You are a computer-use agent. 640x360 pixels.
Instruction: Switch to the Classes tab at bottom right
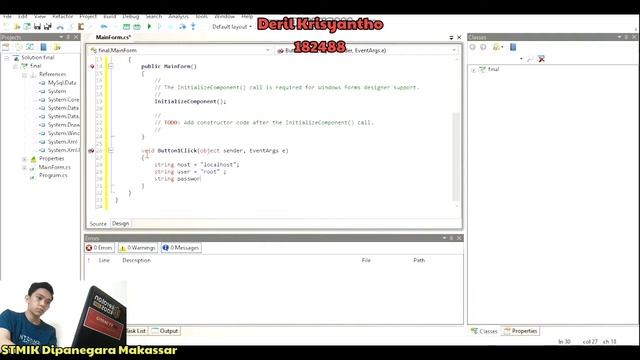[484, 331]
